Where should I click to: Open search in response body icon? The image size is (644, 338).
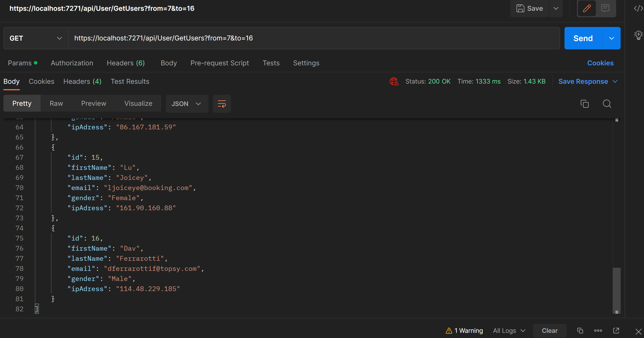click(607, 104)
